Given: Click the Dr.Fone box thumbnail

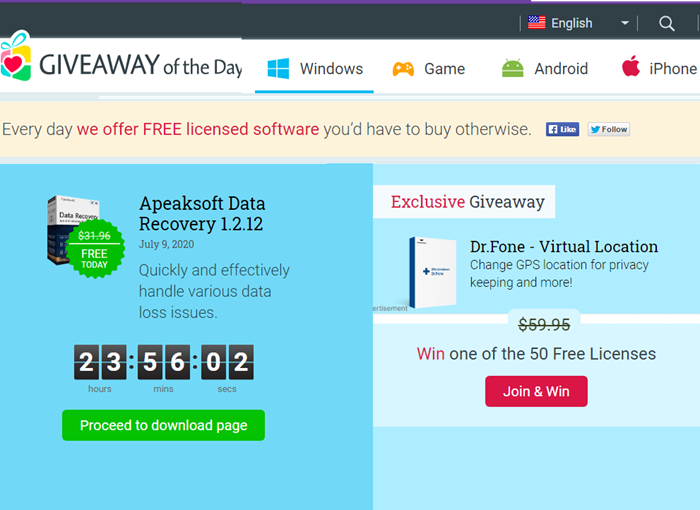Looking at the screenshot, I should (433, 272).
